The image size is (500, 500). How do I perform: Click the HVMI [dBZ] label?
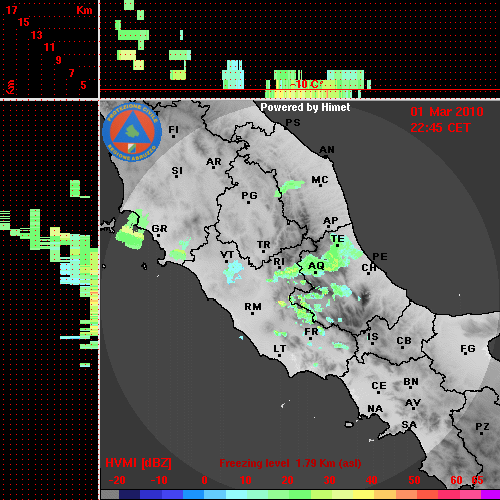(138, 463)
